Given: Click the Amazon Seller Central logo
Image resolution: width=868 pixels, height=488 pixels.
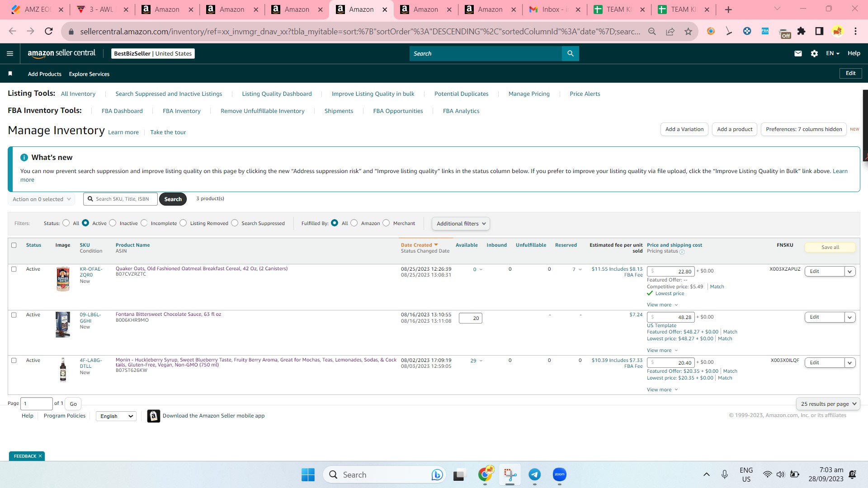Looking at the screenshot, I should [x=61, y=53].
